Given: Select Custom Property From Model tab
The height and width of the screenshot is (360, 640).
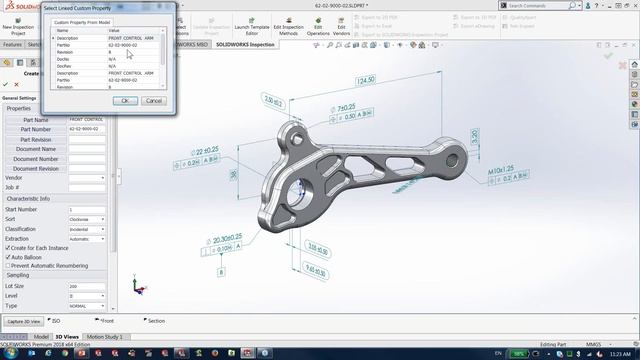Looking at the screenshot, I should (82, 22).
